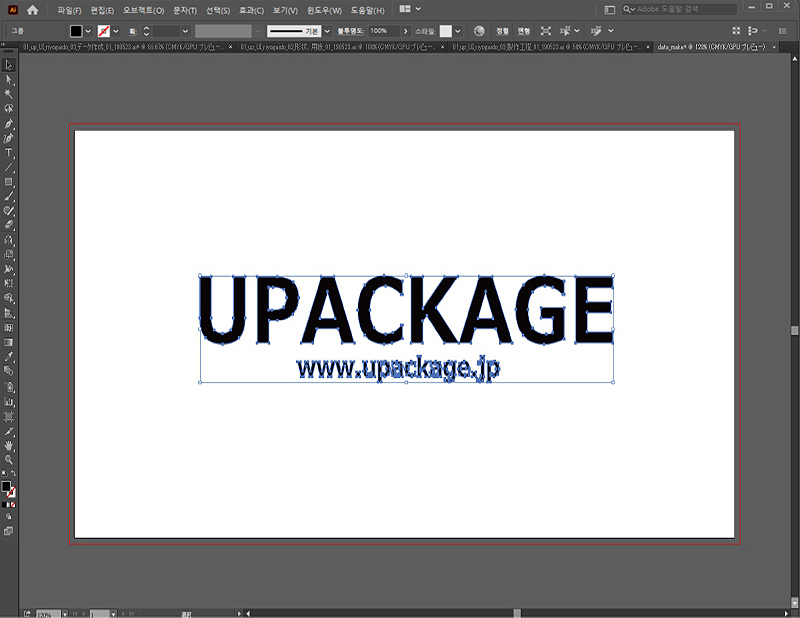Switch to the data_make document tab
The image size is (800, 618).
[x=711, y=47]
